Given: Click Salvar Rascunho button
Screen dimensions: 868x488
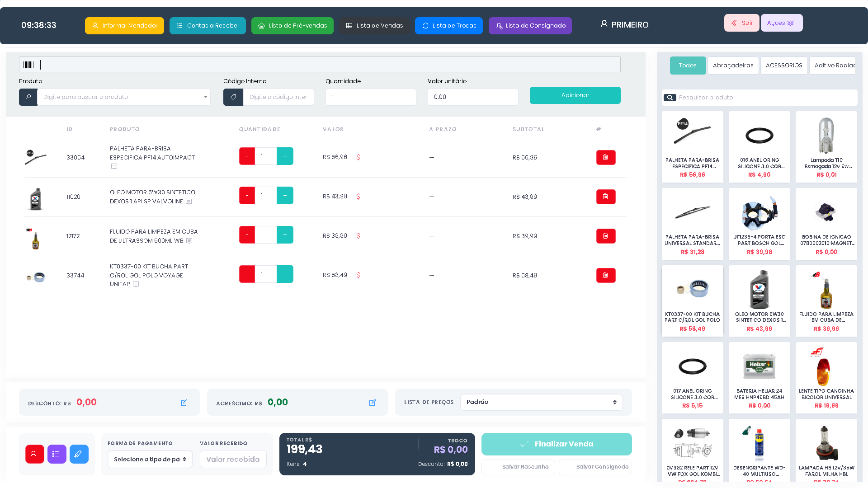Looking at the screenshot, I should (x=519, y=467).
